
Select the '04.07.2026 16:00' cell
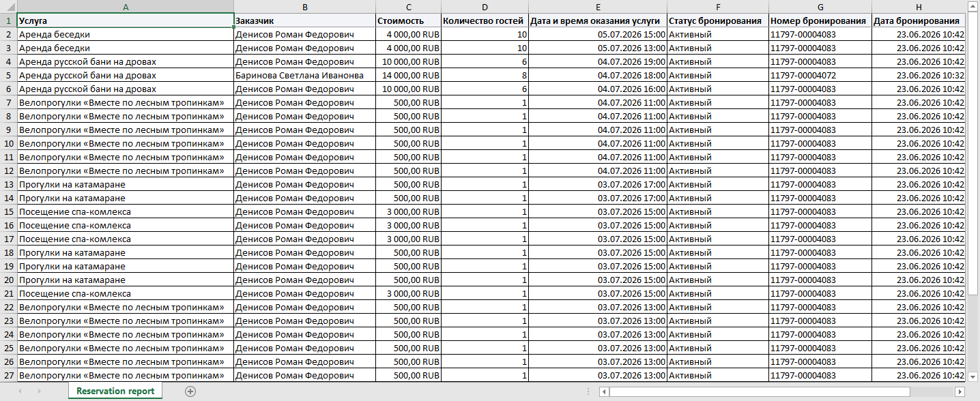(598, 89)
